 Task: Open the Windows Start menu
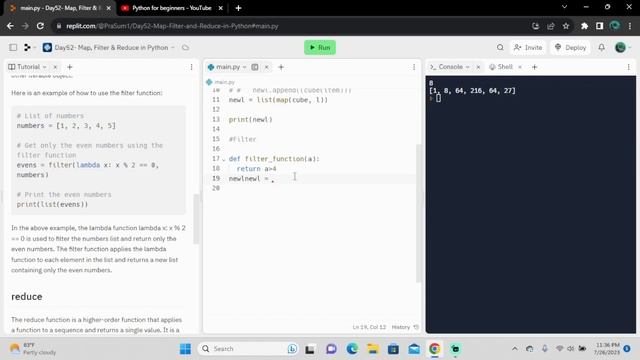coord(185,349)
